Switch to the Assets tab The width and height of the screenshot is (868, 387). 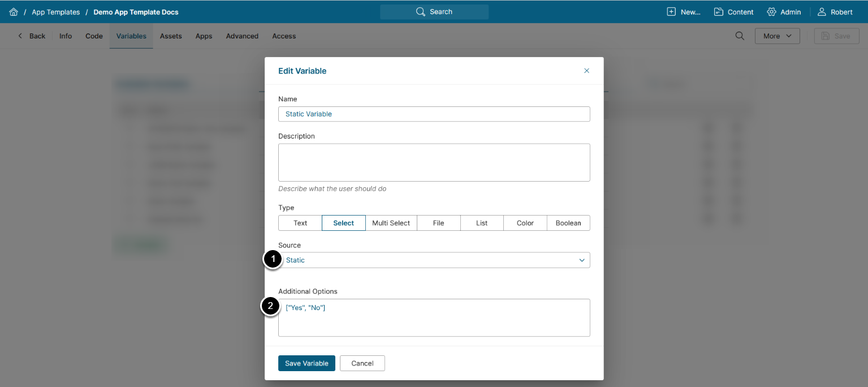[x=171, y=36]
